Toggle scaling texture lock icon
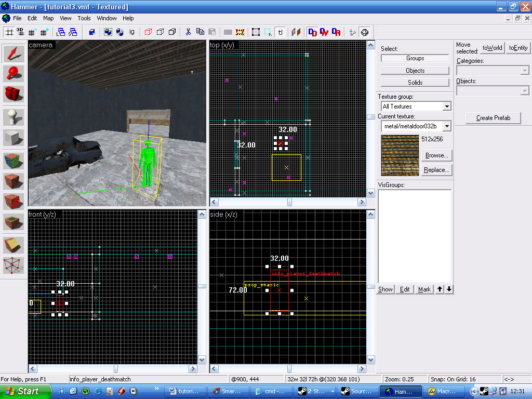 [296, 32]
